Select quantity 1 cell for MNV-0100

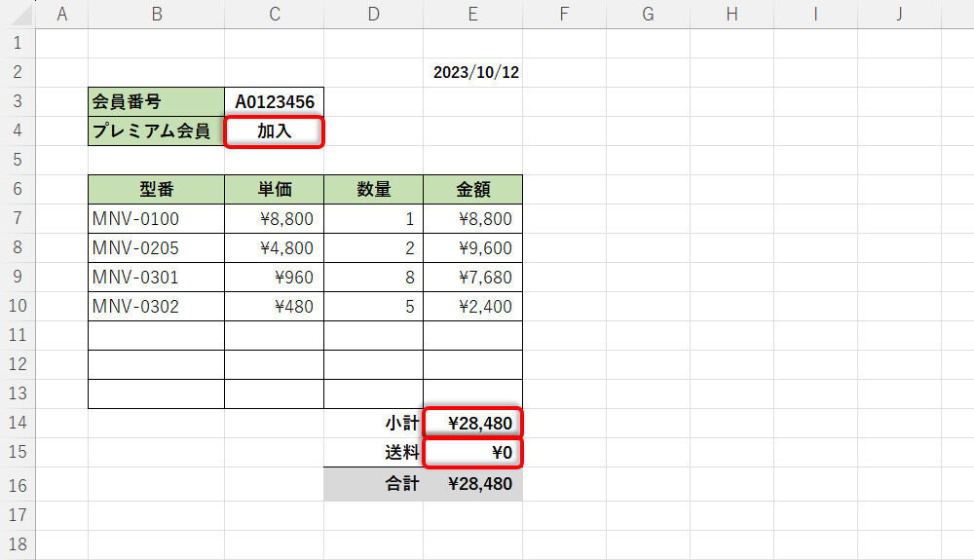pyautogui.click(x=374, y=218)
